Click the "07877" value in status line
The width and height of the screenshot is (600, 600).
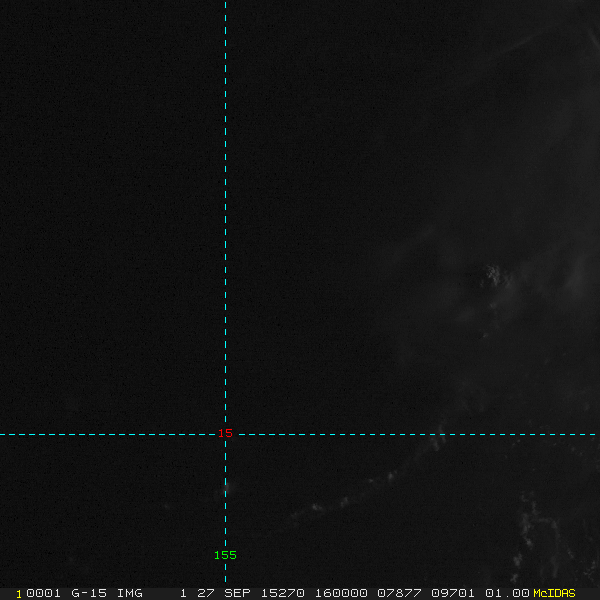coord(399,593)
